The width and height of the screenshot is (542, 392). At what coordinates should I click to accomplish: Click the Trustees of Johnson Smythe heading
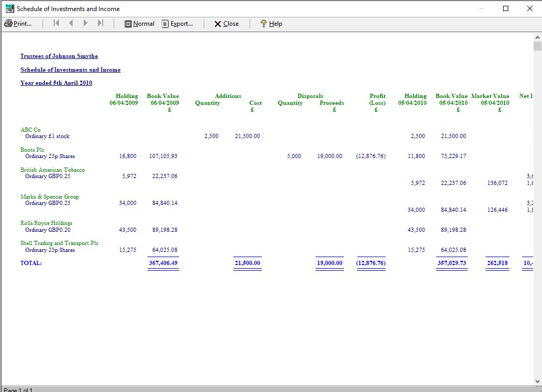click(59, 56)
